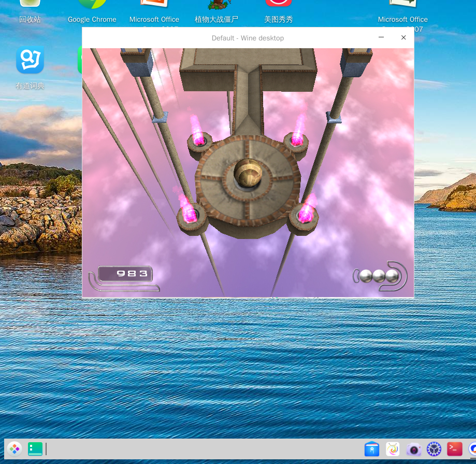The image size is (476, 464).
Task: Open the system settings gear in taskbar
Action: 434,449
